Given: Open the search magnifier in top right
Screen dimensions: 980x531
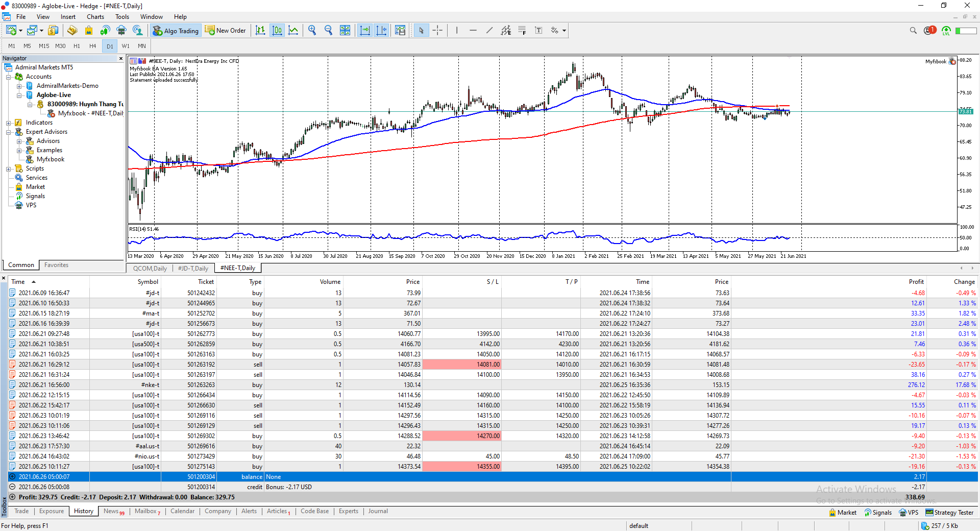Looking at the screenshot, I should pos(913,31).
